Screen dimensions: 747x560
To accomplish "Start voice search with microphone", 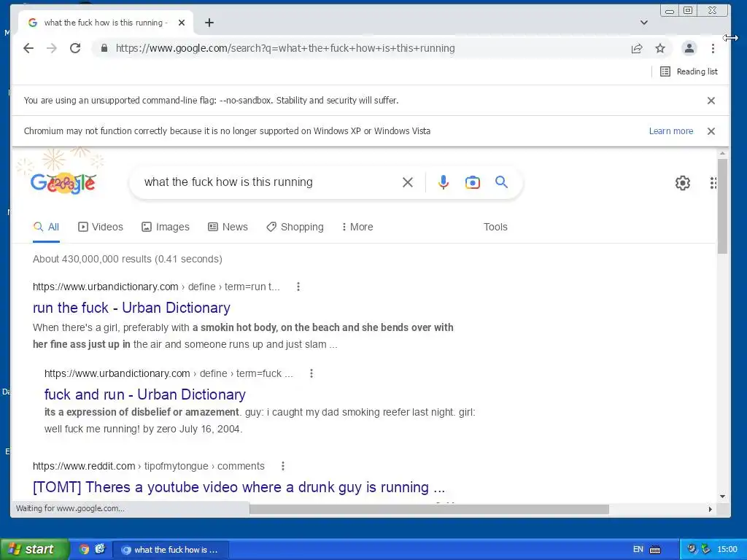I will tap(443, 182).
